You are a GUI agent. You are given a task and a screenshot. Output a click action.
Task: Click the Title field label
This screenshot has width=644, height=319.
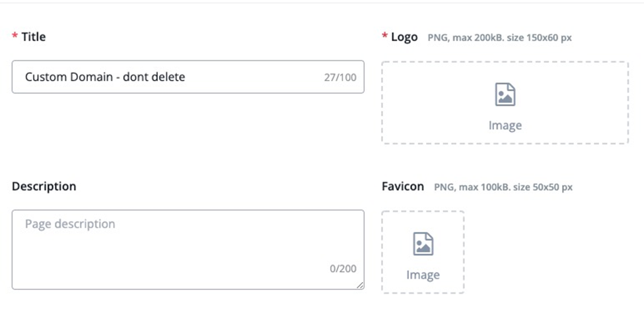34,37
